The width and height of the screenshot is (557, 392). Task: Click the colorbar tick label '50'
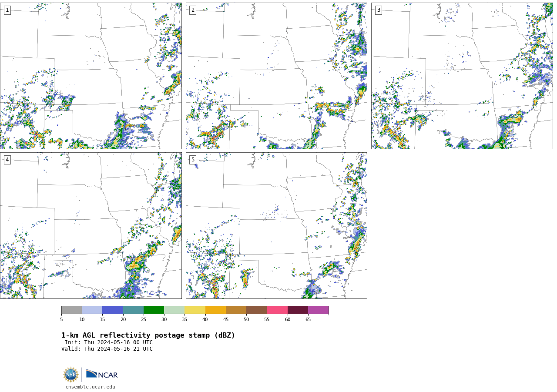(246, 320)
